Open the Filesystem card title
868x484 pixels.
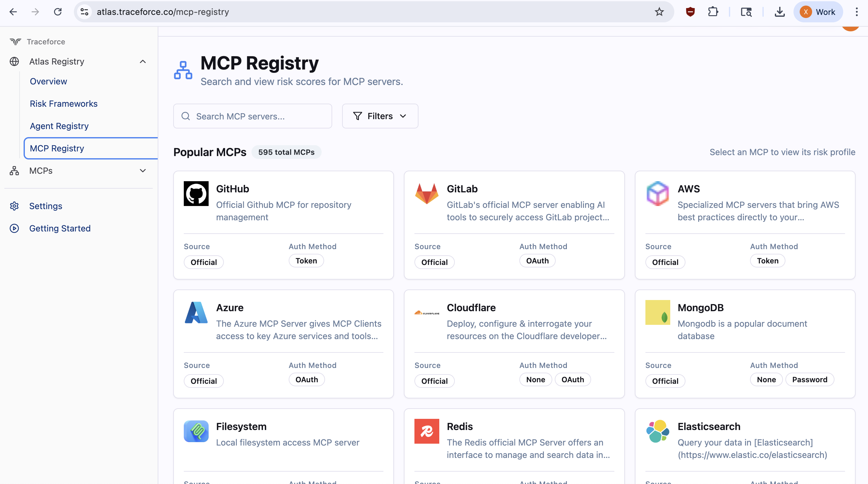(x=241, y=426)
